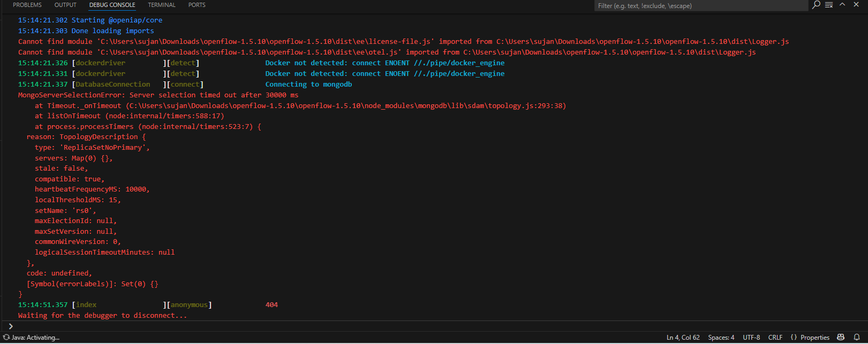
Task: Click 'heartbeatFrequencyMS: 10000' line
Action: 92,189
